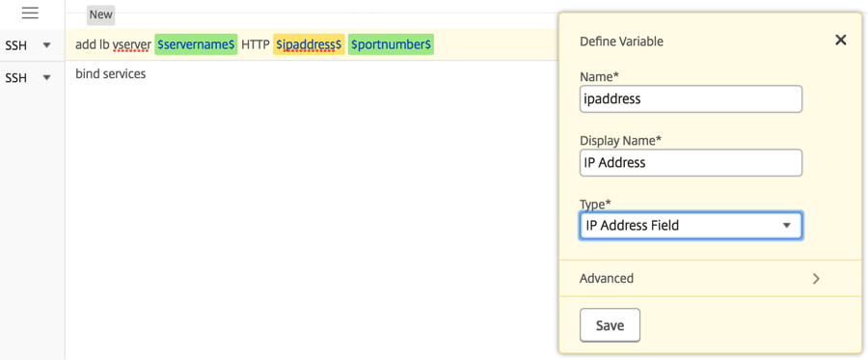Image resolution: width=868 pixels, height=360 pixels.
Task: Select the $servername$ variable tag
Action: pos(196,44)
